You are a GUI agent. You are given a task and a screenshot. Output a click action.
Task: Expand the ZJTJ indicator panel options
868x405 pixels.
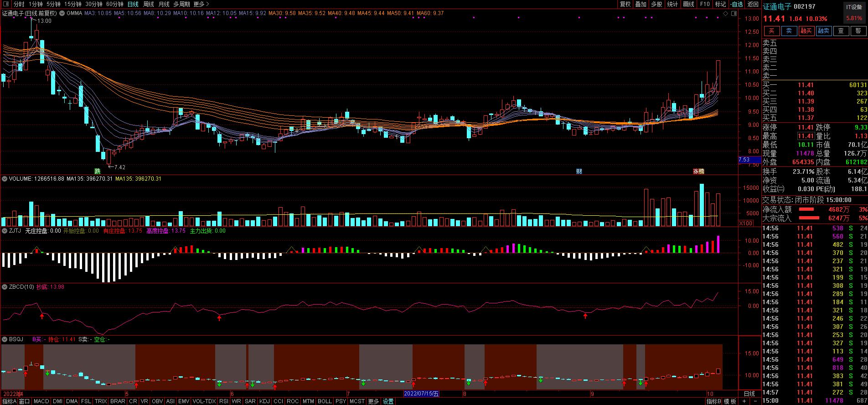pyautogui.click(x=5, y=231)
